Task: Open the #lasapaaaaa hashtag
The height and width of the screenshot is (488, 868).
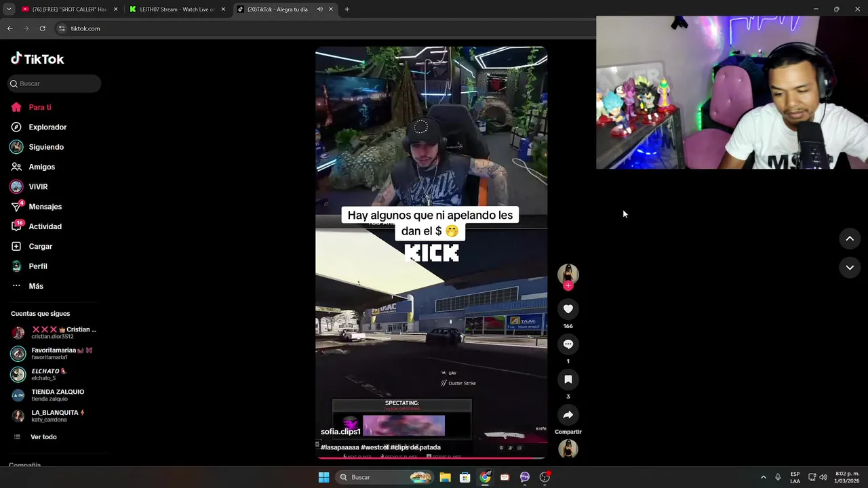Action: click(340, 447)
